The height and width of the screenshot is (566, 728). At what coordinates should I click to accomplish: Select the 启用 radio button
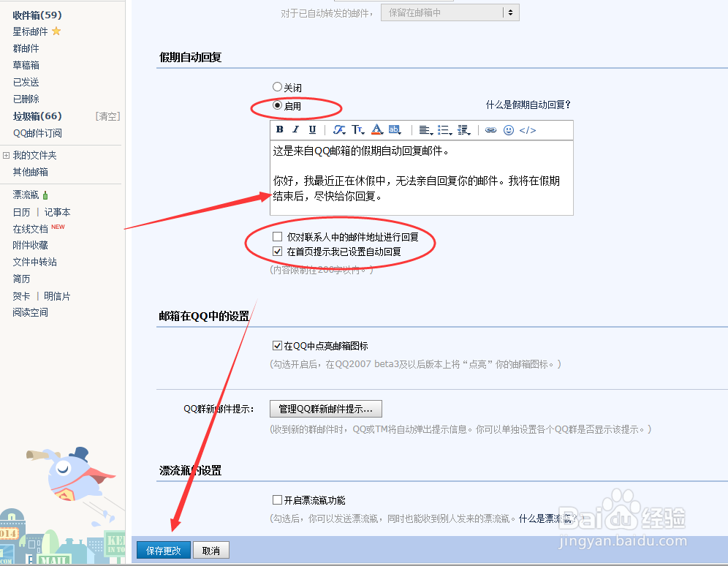pos(277,105)
